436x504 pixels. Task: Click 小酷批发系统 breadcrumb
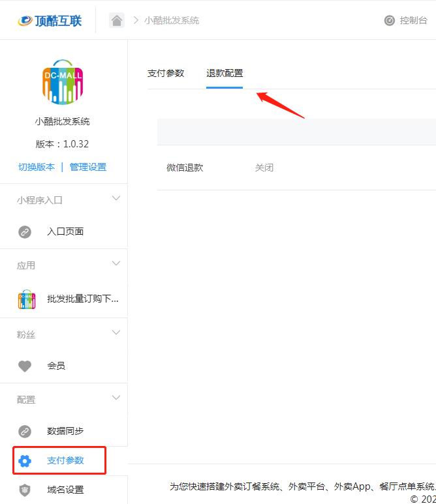click(172, 21)
